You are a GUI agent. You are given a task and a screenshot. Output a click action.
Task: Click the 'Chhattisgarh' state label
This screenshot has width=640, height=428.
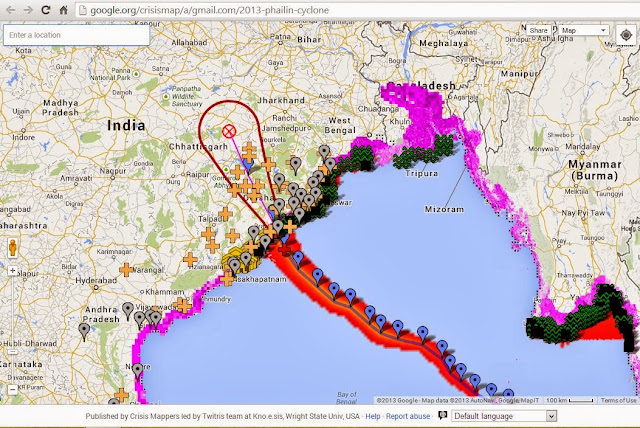198,146
